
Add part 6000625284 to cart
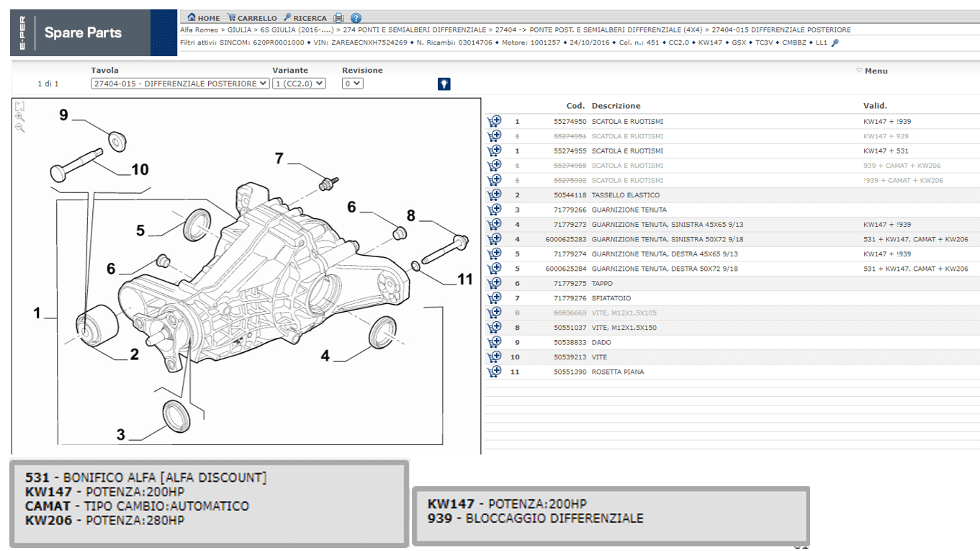(x=494, y=269)
